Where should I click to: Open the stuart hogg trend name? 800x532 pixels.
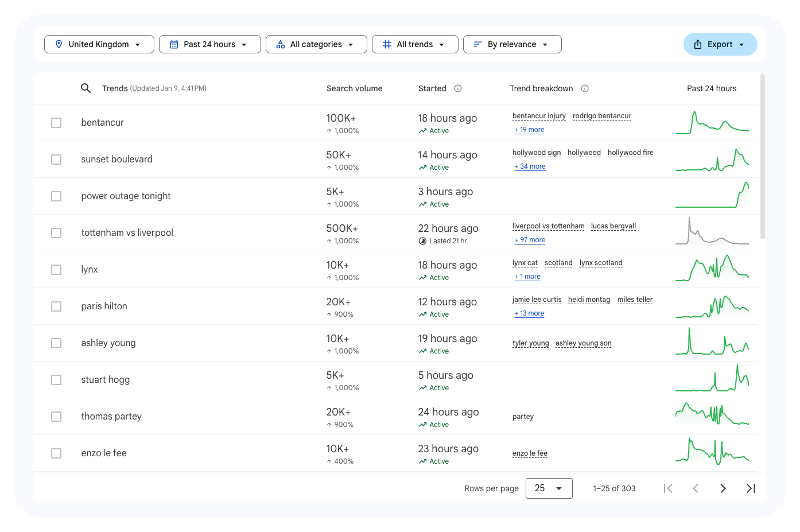click(x=106, y=380)
